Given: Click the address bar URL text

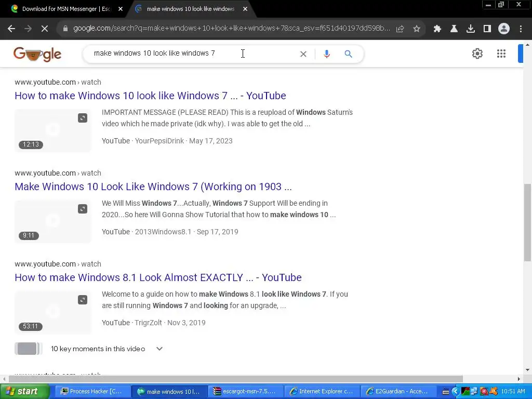Looking at the screenshot, I should click(231, 29).
